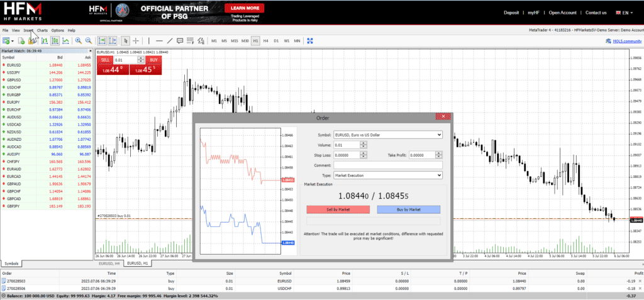The image size is (644, 300).
Task: Open the Type dropdown showing Market Execution
Action: (x=387, y=175)
